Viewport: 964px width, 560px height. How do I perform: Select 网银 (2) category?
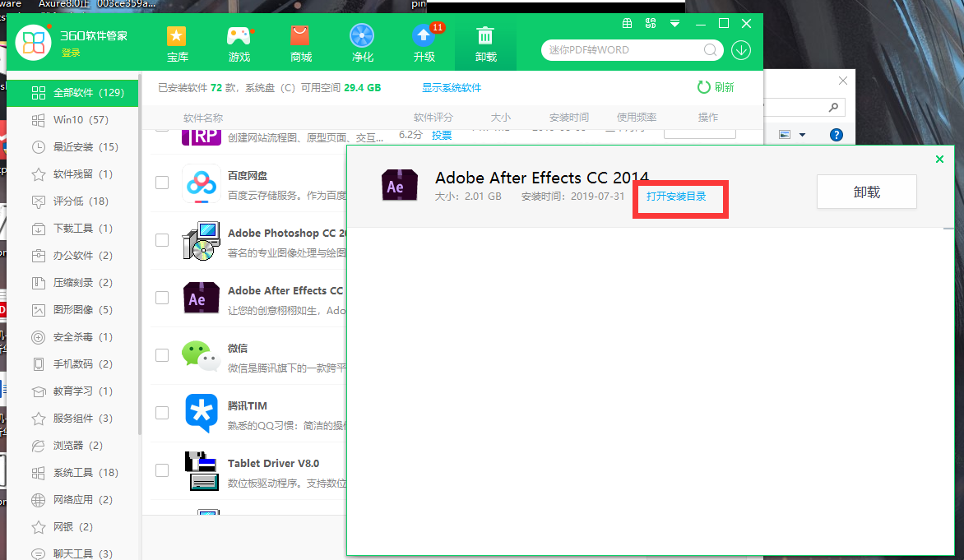(x=72, y=527)
